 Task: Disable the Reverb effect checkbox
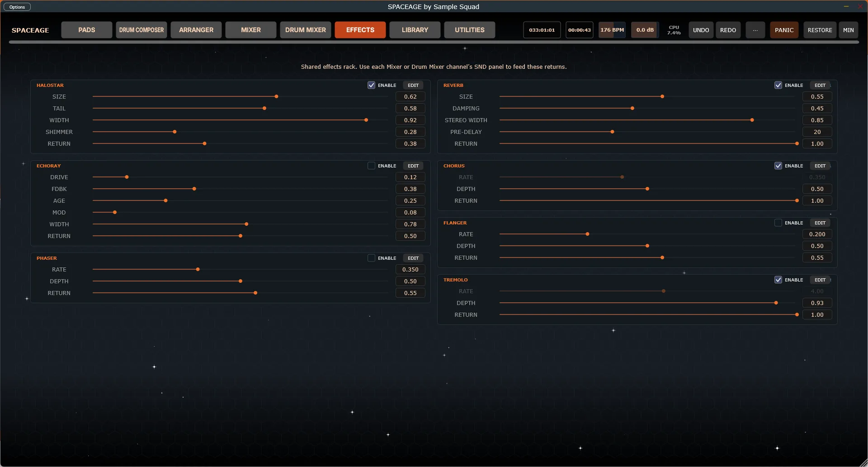778,85
